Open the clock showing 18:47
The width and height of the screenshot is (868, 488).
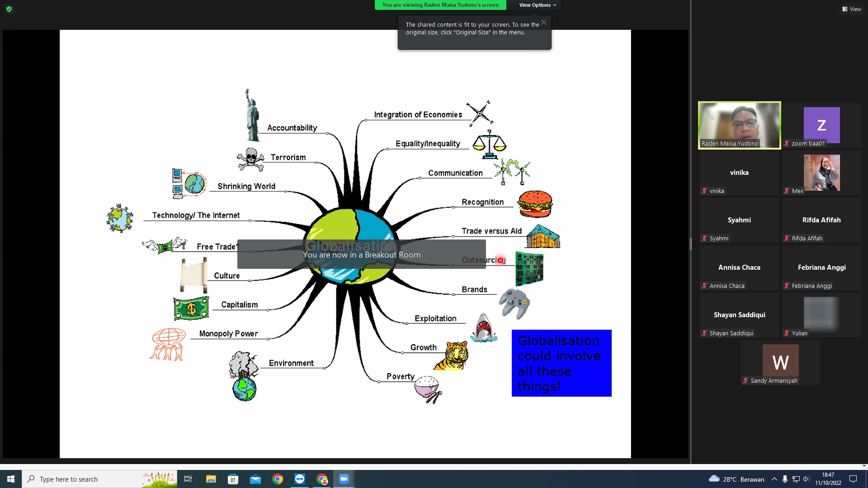click(x=828, y=479)
